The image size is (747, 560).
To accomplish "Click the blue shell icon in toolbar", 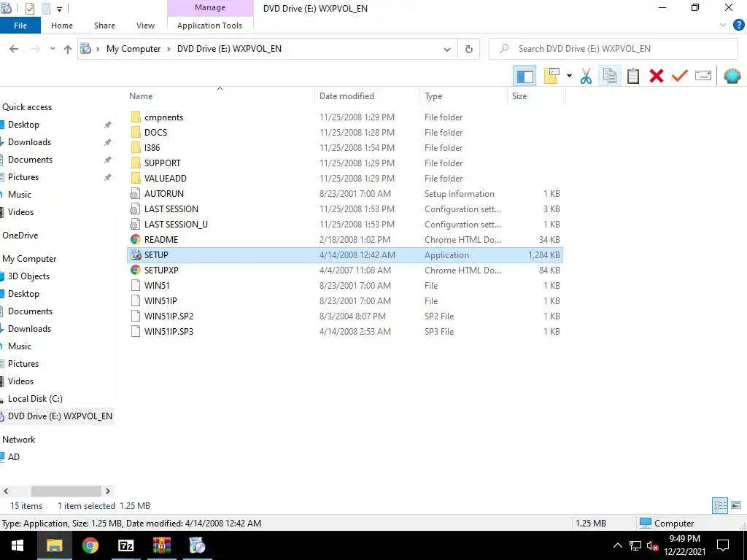I will tap(732, 76).
